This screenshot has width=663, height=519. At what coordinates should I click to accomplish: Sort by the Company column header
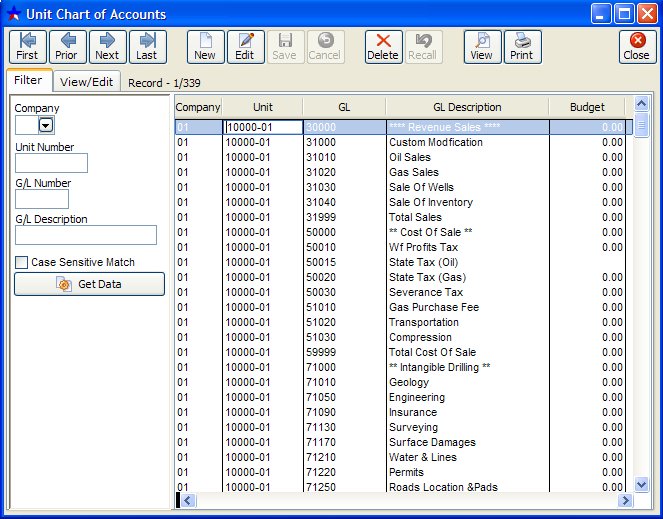(198, 107)
